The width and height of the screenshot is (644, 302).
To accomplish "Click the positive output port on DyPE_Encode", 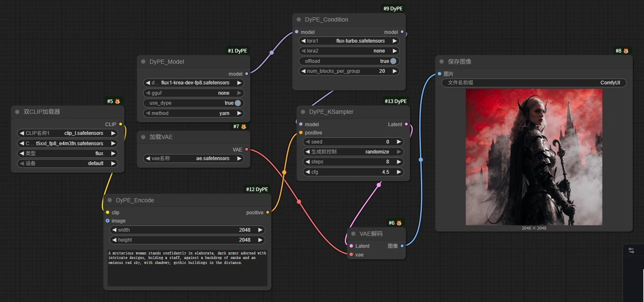I will [267, 212].
